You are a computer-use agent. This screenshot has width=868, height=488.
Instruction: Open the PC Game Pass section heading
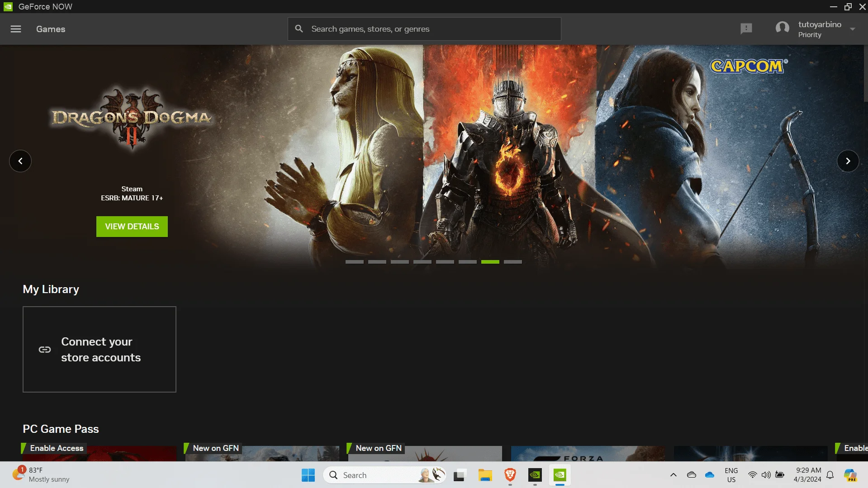coord(61,429)
